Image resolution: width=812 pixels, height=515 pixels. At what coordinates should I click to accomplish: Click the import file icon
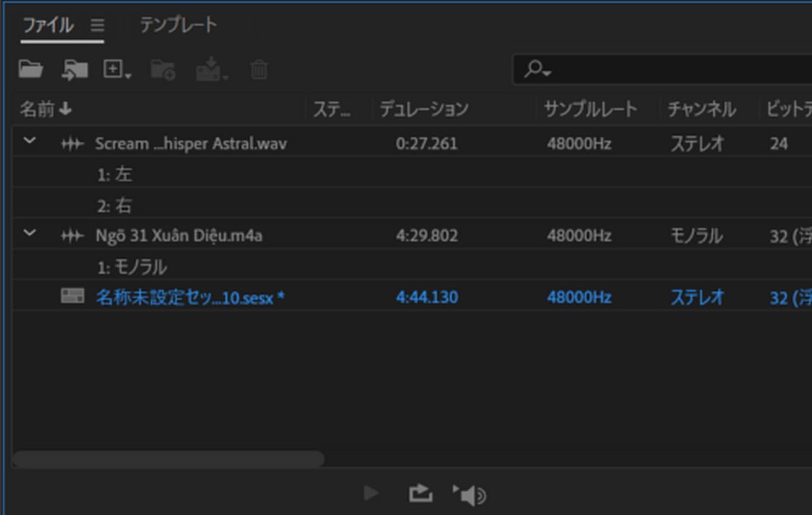(x=74, y=69)
